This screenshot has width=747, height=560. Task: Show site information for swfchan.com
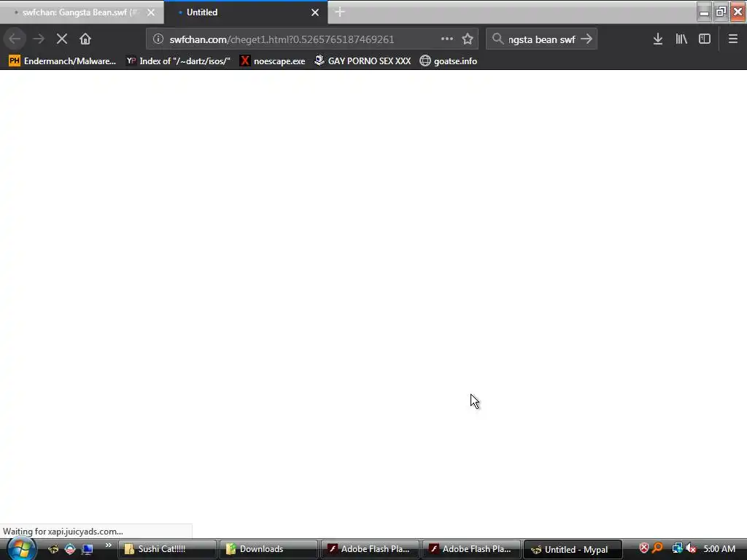[x=158, y=39]
